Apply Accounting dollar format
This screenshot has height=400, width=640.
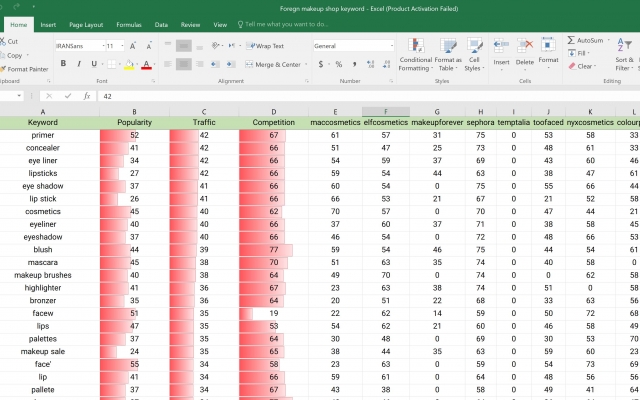[x=321, y=64]
